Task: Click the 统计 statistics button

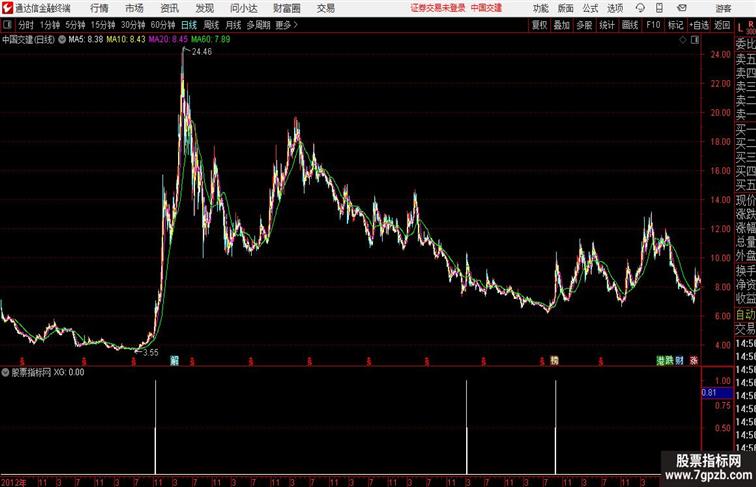Action: (x=607, y=25)
